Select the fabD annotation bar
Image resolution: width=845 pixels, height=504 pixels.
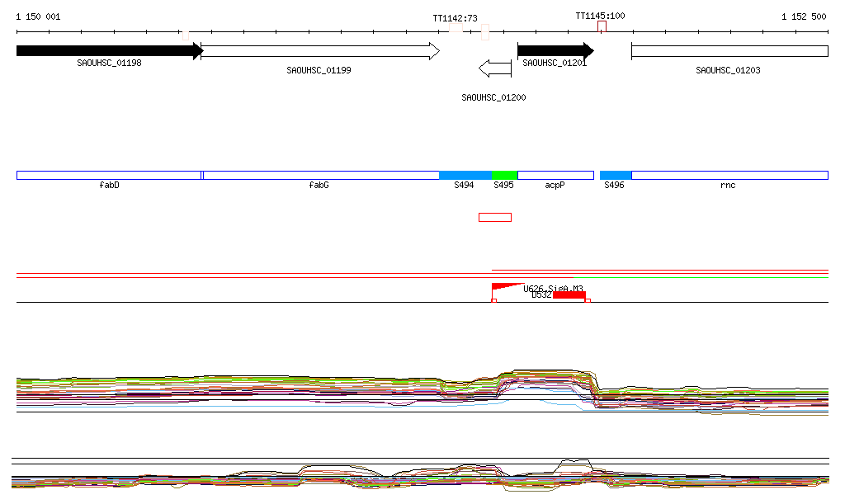pyautogui.click(x=109, y=175)
